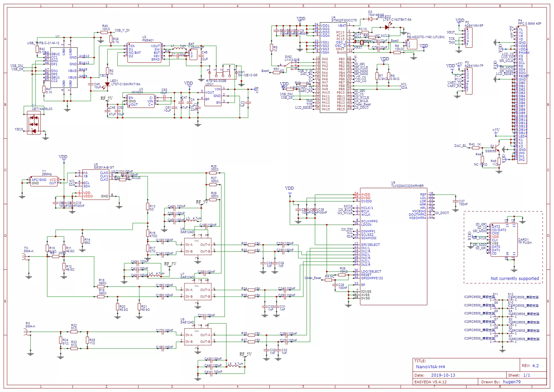Select the STM32 U4 chip body
This screenshot has height=392, width=554.
pyautogui.click(x=333, y=68)
